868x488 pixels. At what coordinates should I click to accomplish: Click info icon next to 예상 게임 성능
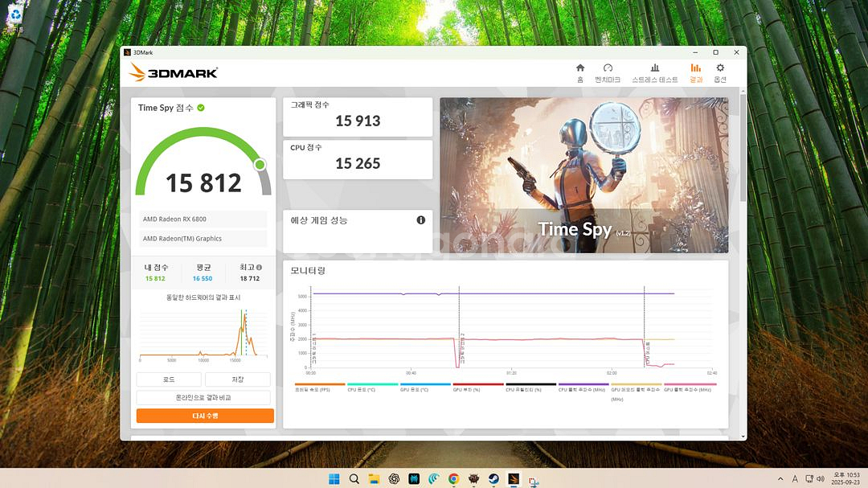pyautogui.click(x=420, y=220)
